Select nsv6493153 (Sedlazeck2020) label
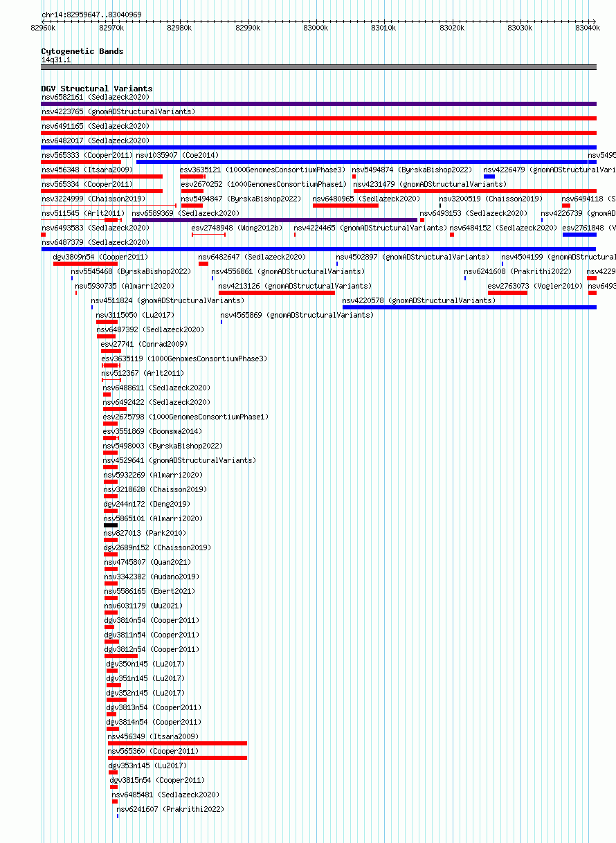The height and width of the screenshot is (843, 616). (473, 214)
